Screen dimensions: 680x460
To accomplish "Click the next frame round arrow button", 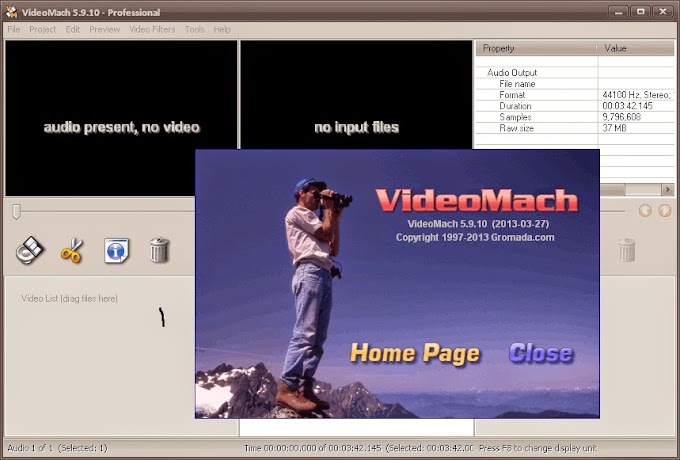I will [x=664, y=211].
